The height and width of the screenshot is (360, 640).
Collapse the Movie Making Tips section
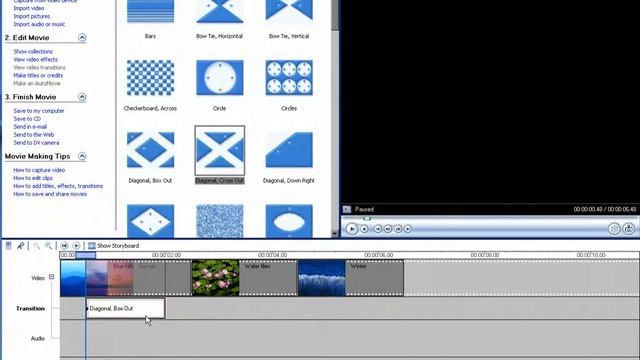(82, 156)
